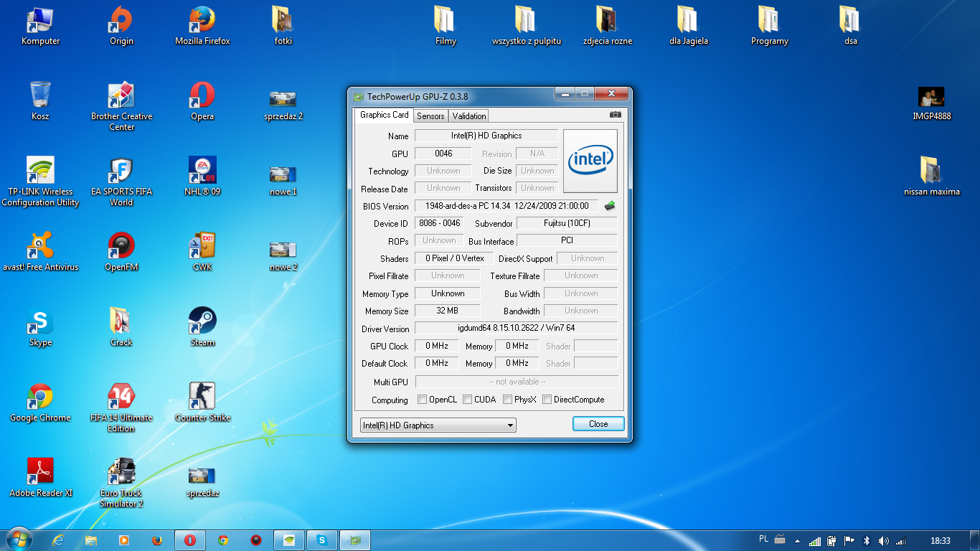The image size is (980, 551).
Task: Launch Brother Creative Center shortcut
Action: (x=121, y=106)
